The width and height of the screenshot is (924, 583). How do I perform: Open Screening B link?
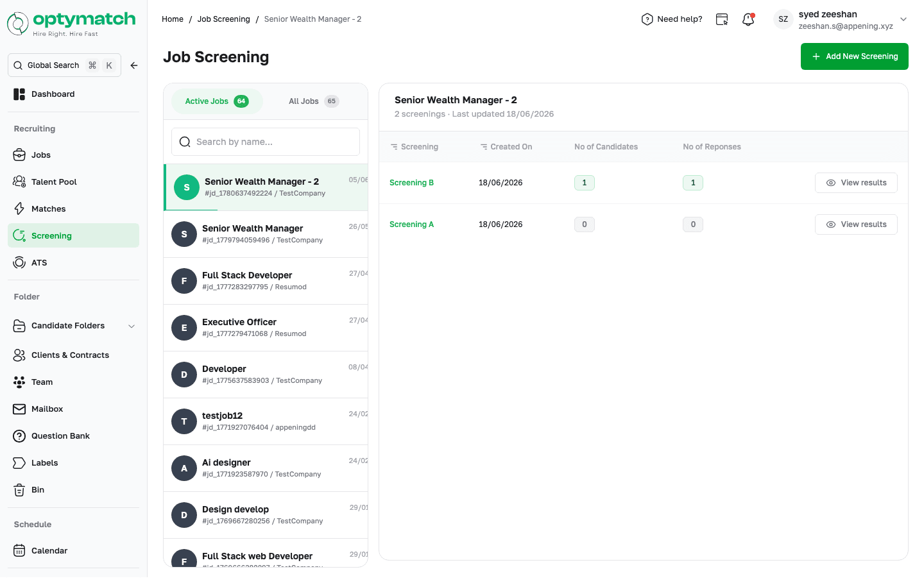(x=412, y=183)
